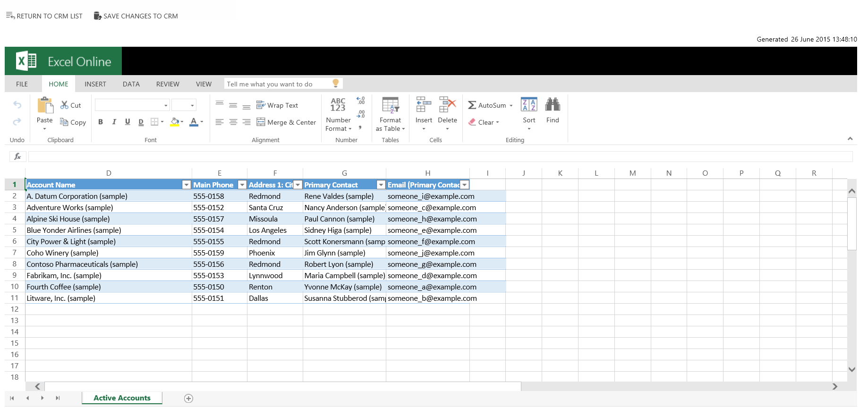868x408 pixels.
Task: Open the font size combo box
Action: coord(184,105)
